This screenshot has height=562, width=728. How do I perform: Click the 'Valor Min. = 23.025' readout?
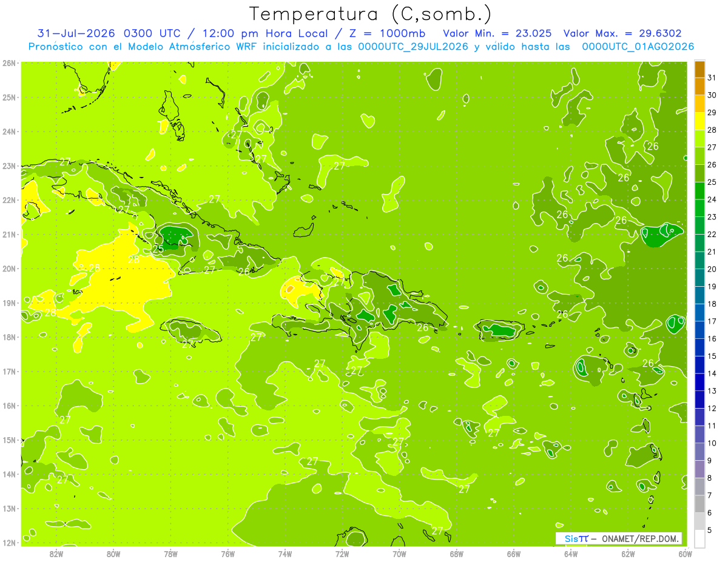coord(497,33)
